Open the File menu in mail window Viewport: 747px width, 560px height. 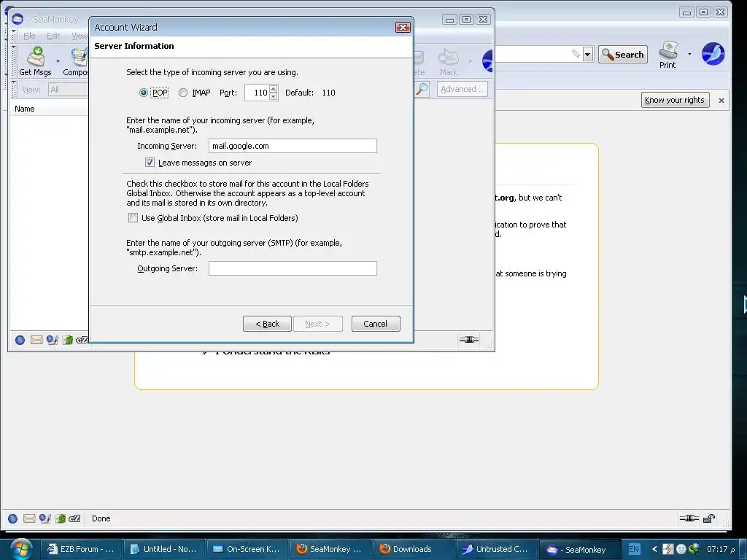(29, 36)
